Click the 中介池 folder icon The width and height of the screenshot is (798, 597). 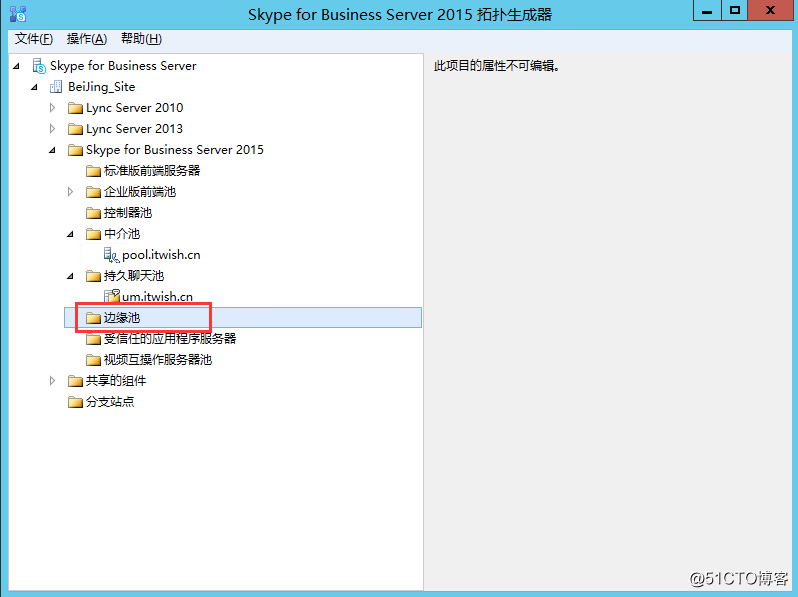click(93, 234)
